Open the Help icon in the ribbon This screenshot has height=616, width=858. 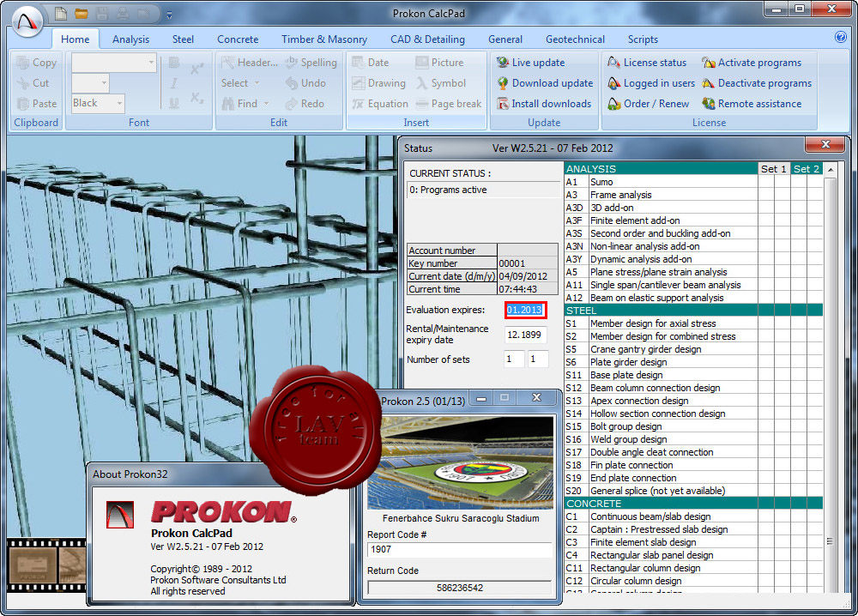coord(841,37)
